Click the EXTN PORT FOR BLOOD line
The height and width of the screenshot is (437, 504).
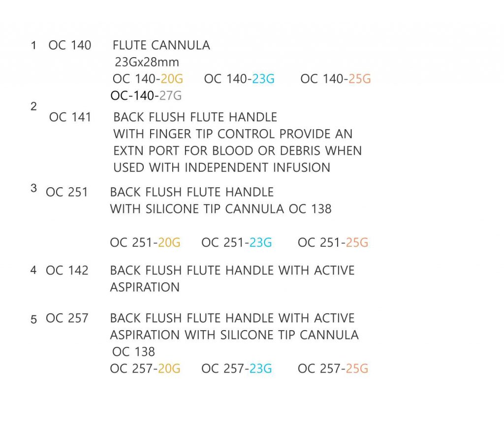(238, 151)
